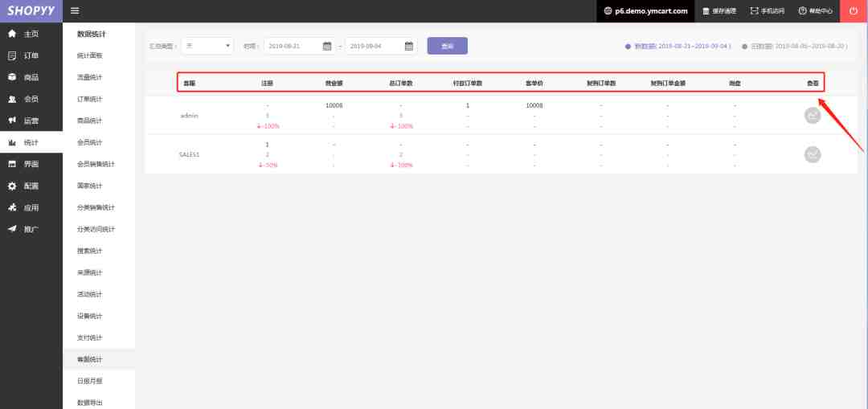Click the 营业额 column header
Screen dimensions: 868x409
(334, 84)
